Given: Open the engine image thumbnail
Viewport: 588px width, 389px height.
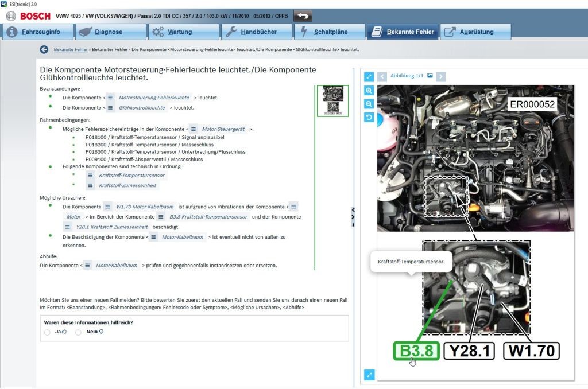Looking at the screenshot, I should [x=332, y=101].
